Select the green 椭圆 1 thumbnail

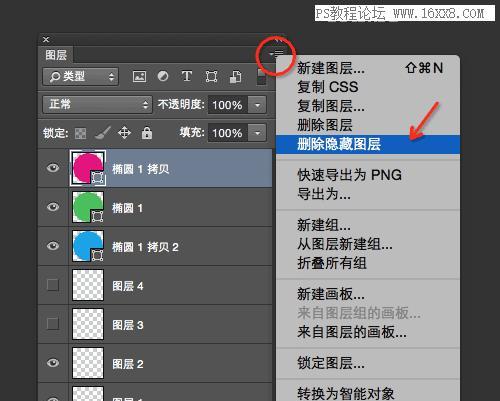click(88, 207)
